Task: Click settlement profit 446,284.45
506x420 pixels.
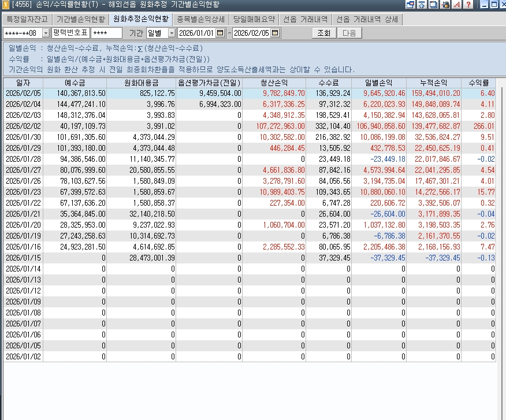Action: [287, 148]
